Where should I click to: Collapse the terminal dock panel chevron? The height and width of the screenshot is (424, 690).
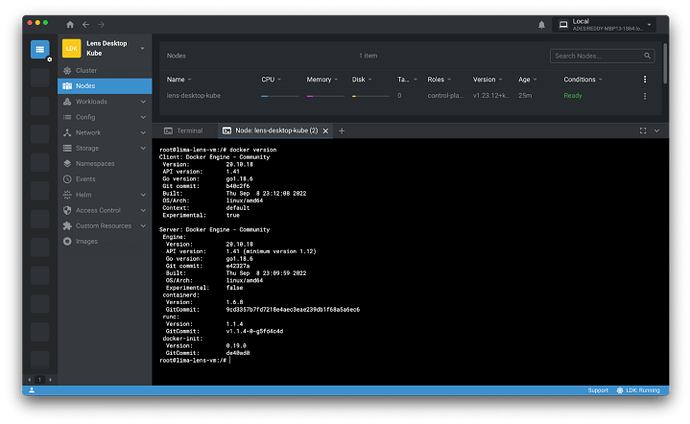pyautogui.click(x=655, y=131)
